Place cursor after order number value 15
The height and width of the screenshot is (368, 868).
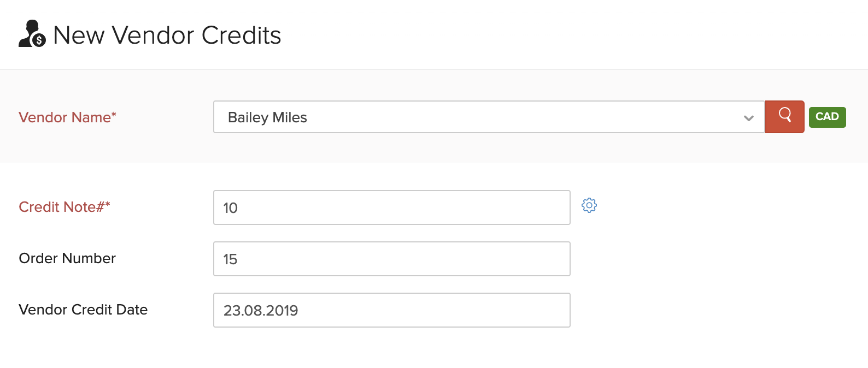tap(238, 259)
